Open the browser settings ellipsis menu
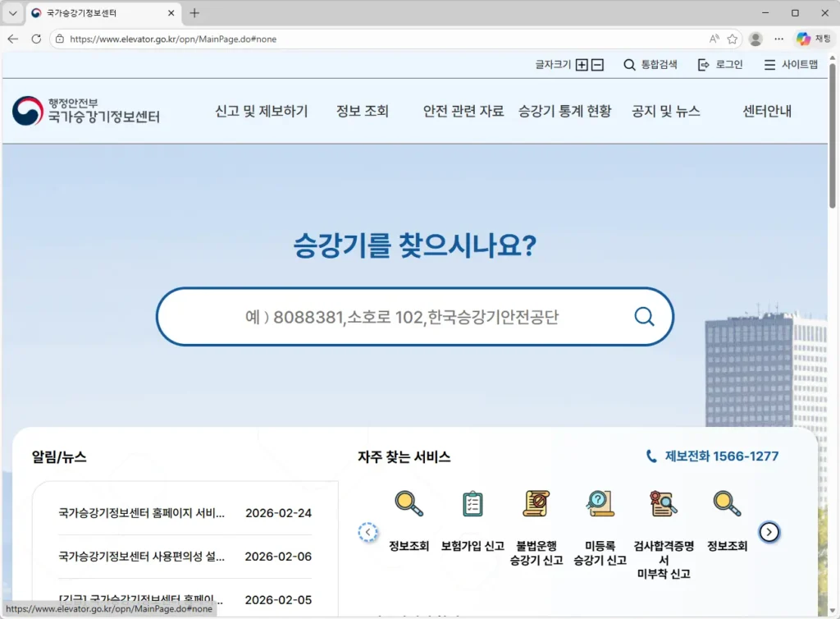 778,39
